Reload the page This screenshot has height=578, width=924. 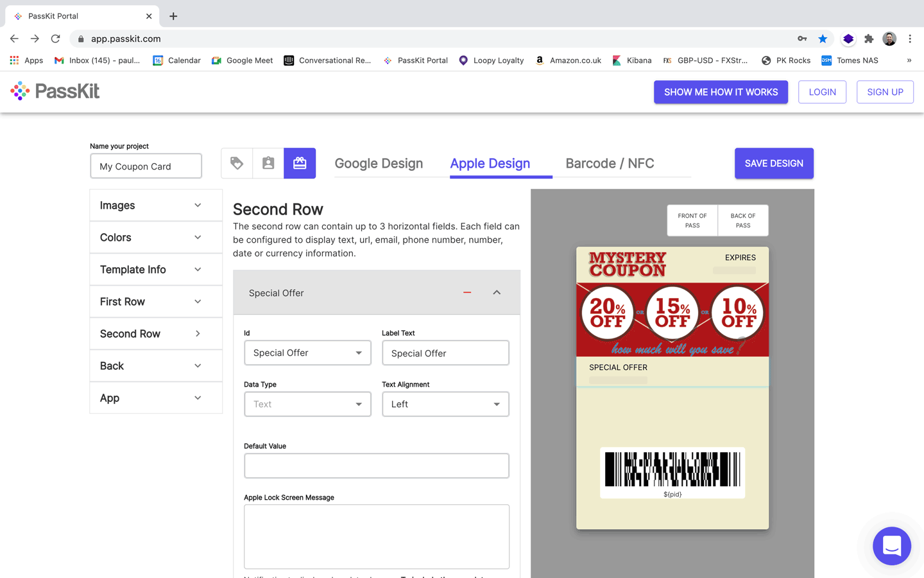click(56, 39)
